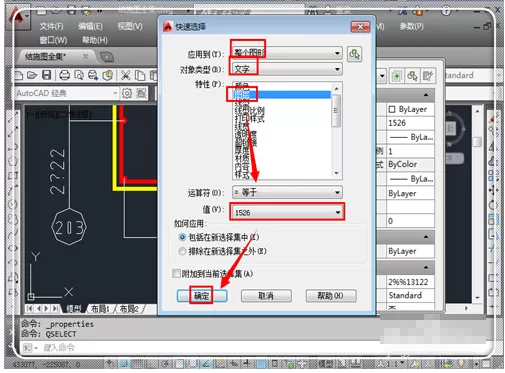Click the 确定 button
The width and height of the screenshot is (505, 373).
(x=202, y=296)
